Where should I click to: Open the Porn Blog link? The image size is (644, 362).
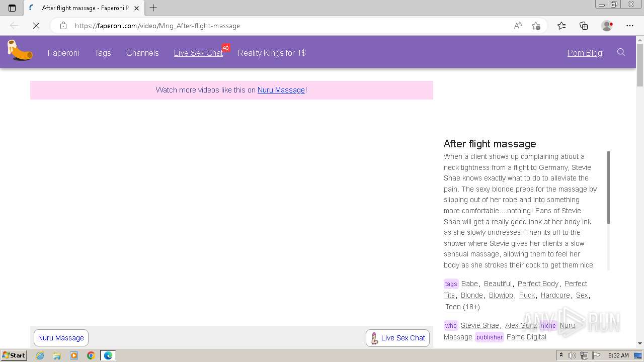click(x=585, y=53)
